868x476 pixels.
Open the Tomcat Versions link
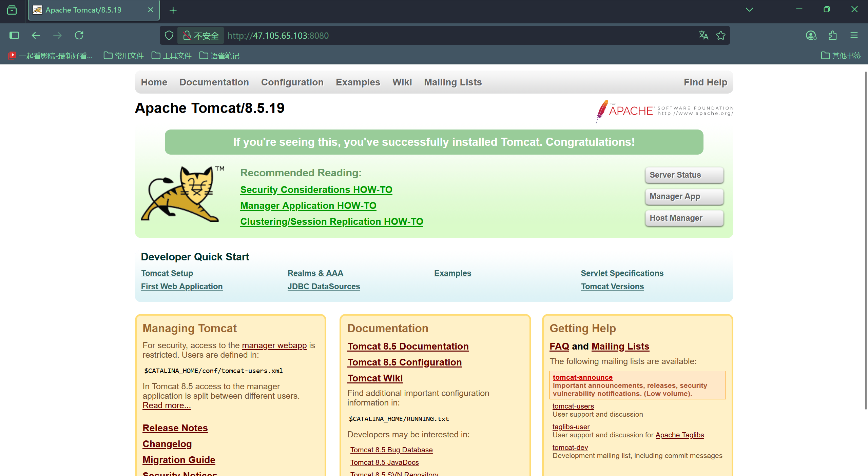tap(612, 286)
